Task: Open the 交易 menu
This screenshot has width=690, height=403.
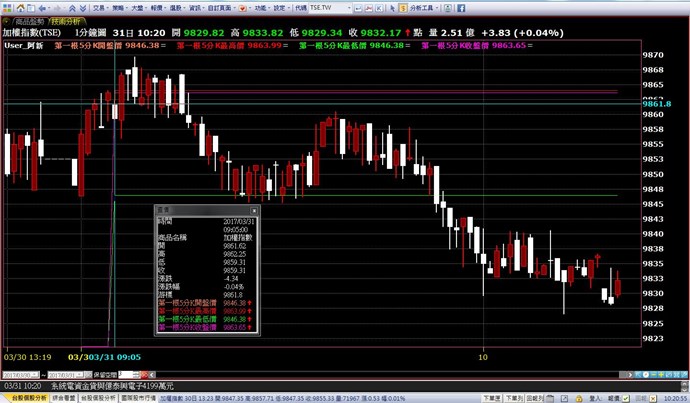Action: (x=98, y=6)
